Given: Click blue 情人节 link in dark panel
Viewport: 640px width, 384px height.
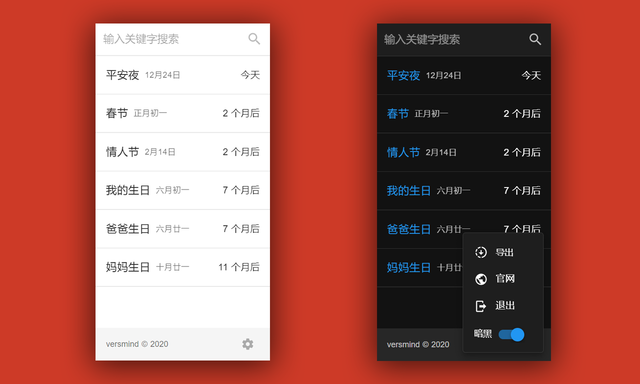Looking at the screenshot, I should click(403, 152).
